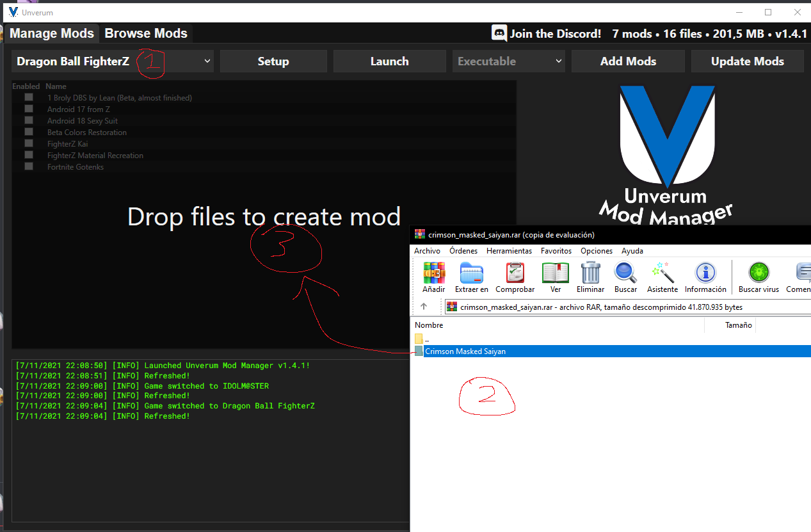The height and width of the screenshot is (532, 811).
Task: Click the Add Mods button
Action: coord(628,61)
